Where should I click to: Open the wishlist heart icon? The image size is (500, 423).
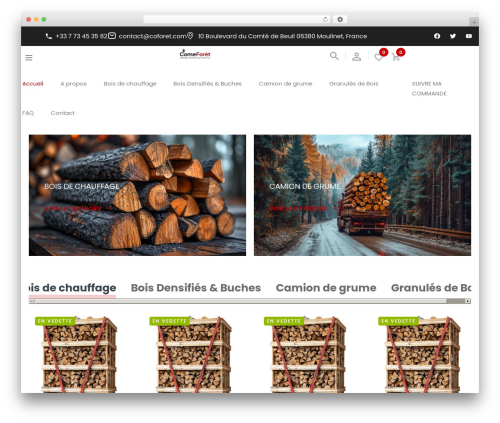[378, 57]
